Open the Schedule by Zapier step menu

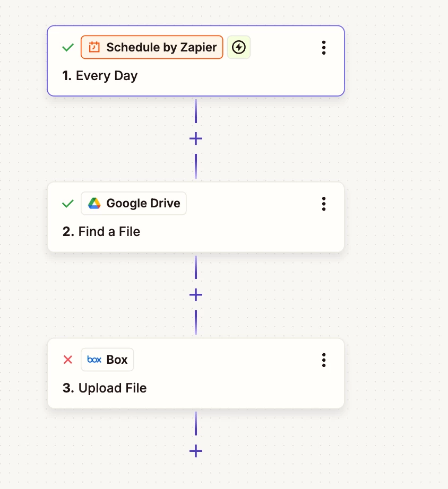(x=324, y=48)
